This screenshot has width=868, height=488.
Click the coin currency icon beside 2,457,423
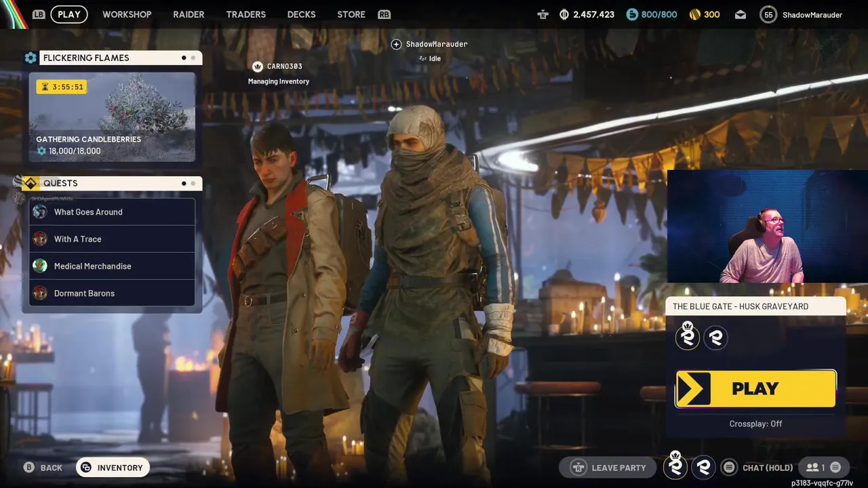pyautogui.click(x=564, y=14)
